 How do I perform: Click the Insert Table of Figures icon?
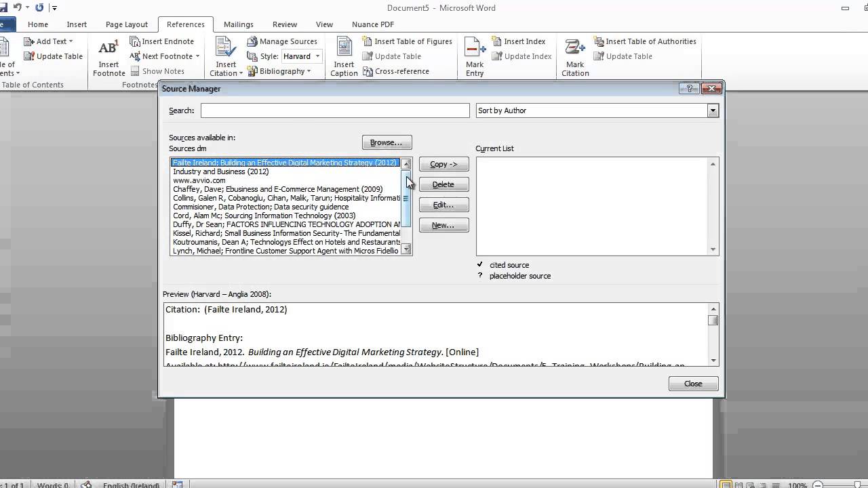[x=368, y=41]
